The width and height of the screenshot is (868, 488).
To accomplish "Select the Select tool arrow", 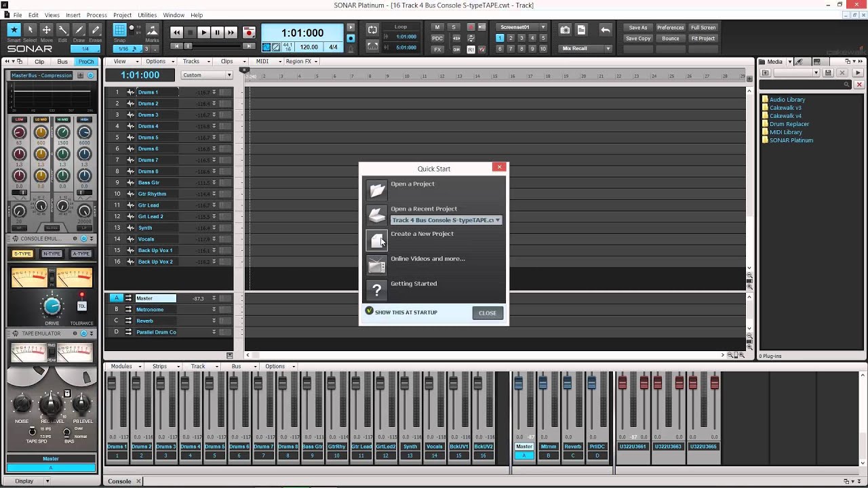I will tap(30, 30).
